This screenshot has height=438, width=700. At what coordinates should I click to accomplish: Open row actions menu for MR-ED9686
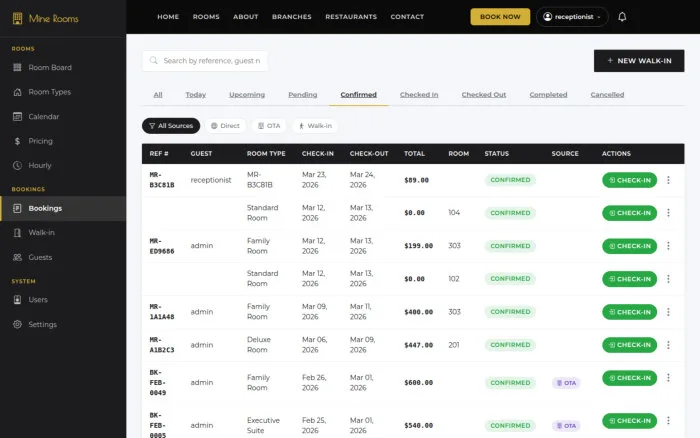(668, 246)
